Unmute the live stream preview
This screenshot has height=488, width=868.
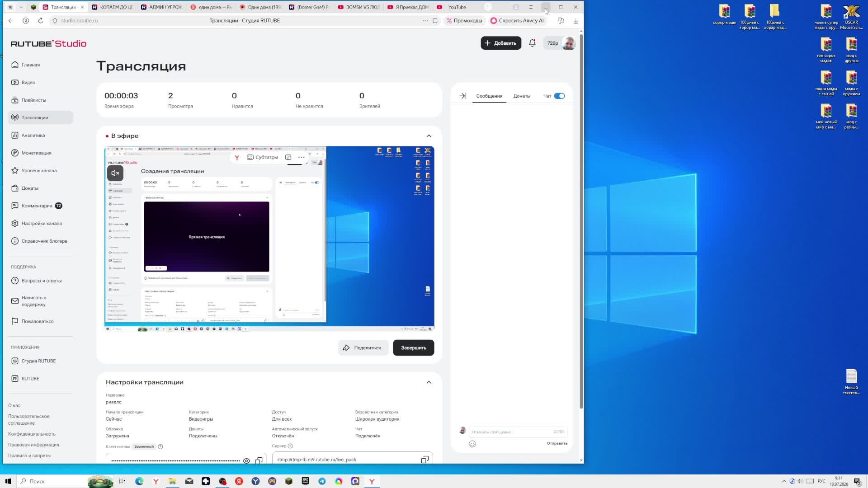point(115,173)
